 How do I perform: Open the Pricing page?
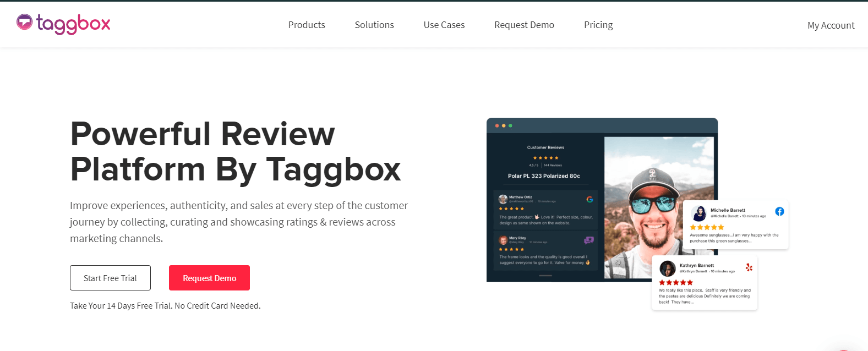(x=598, y=25)
